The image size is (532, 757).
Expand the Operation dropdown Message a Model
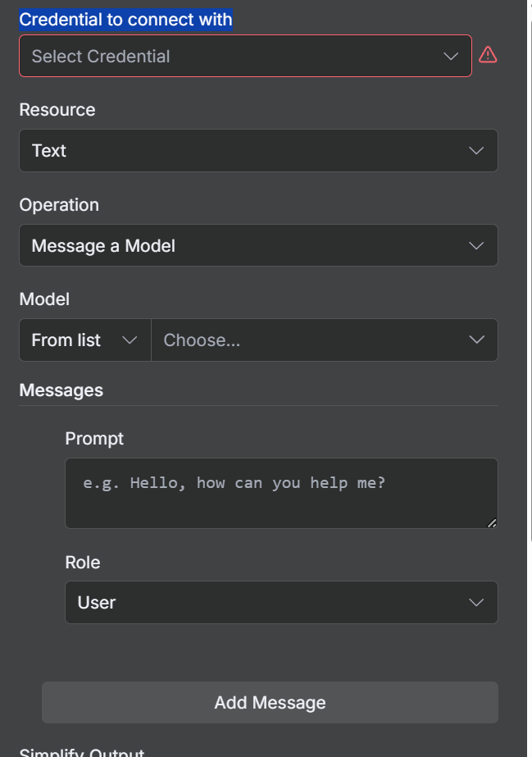[x=246, y=246]
